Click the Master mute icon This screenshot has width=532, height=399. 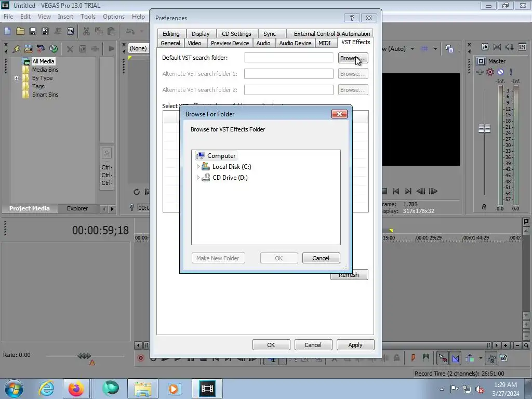click(500, 72)
